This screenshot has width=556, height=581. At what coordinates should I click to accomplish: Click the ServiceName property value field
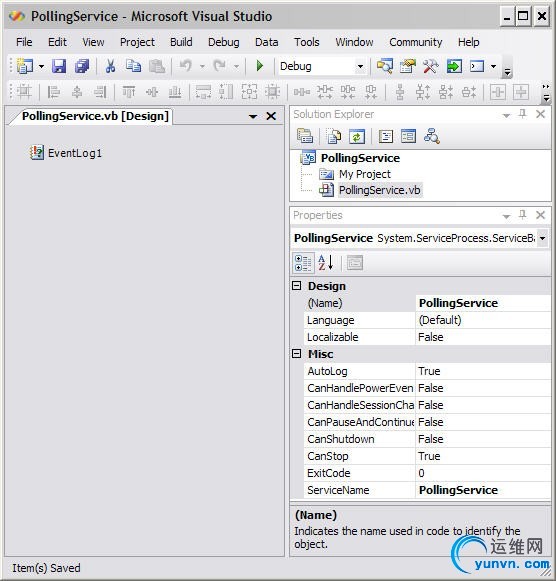(x=483, y=490)
